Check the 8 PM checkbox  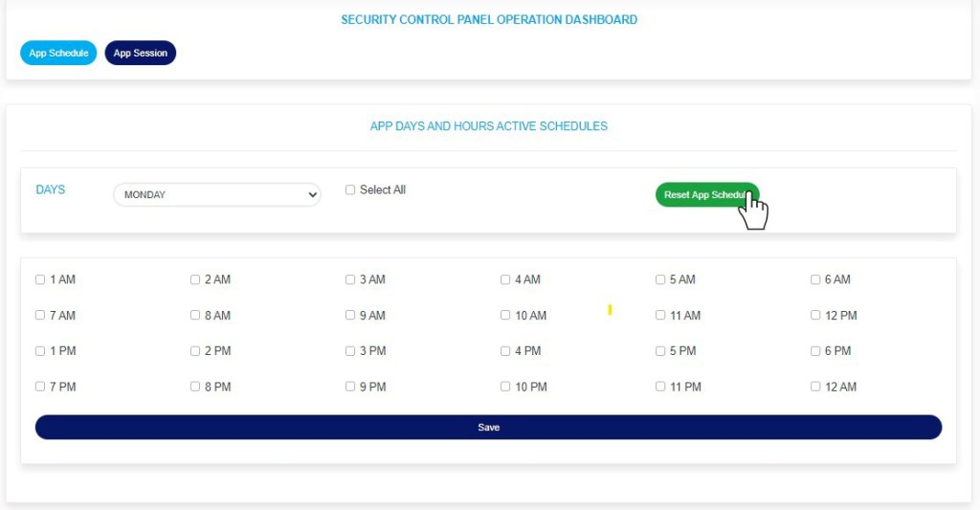tap(195, 388)
